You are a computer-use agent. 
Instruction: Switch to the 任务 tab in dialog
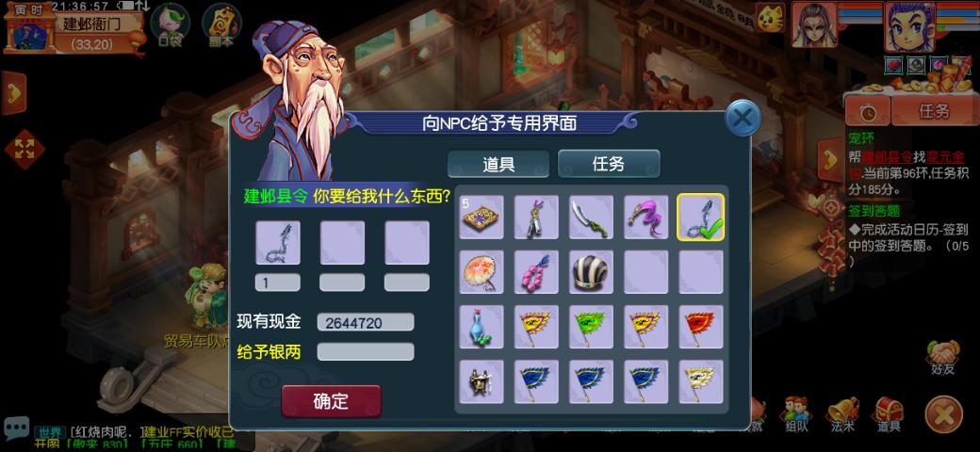608,164
